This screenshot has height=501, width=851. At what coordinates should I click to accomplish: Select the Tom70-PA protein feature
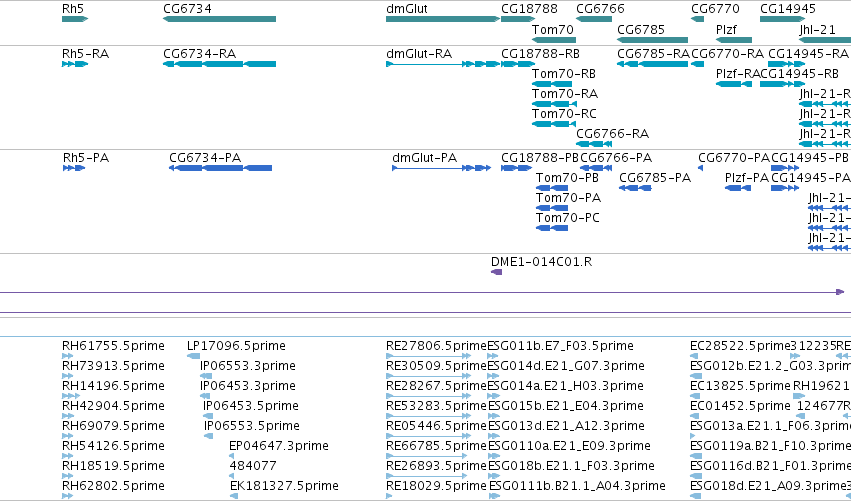click(552, 208)
